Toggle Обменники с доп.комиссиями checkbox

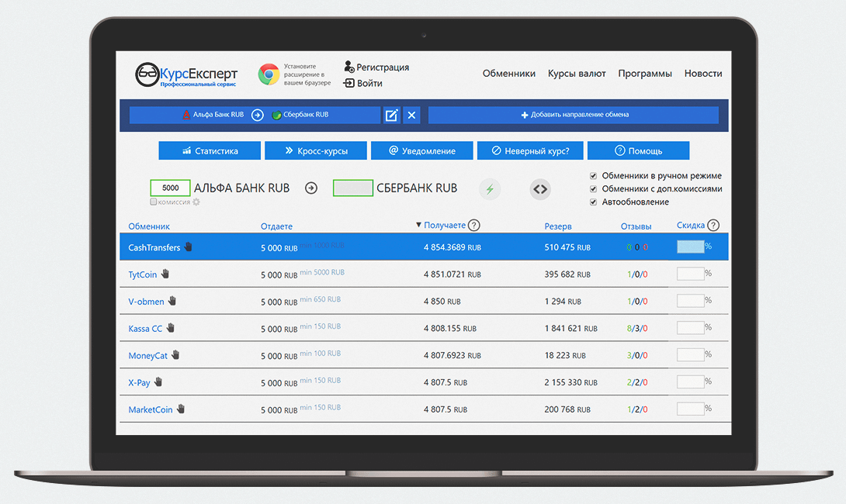tap(594, 188)
